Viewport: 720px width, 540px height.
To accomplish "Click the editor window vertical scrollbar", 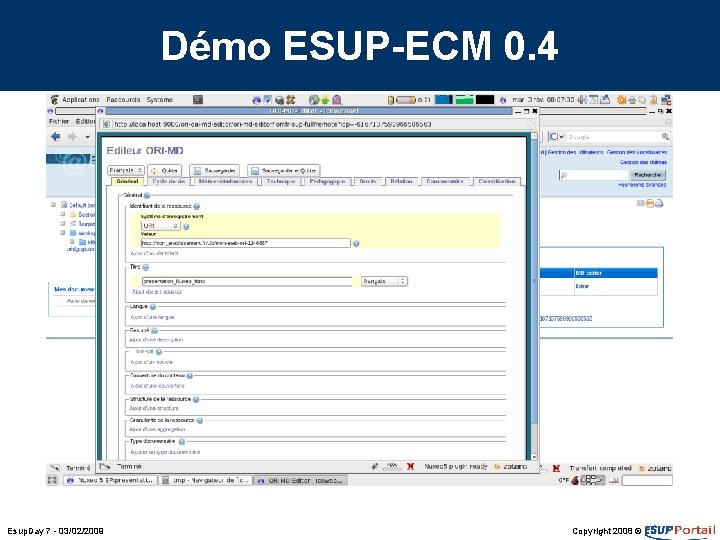I will point(534,296).
